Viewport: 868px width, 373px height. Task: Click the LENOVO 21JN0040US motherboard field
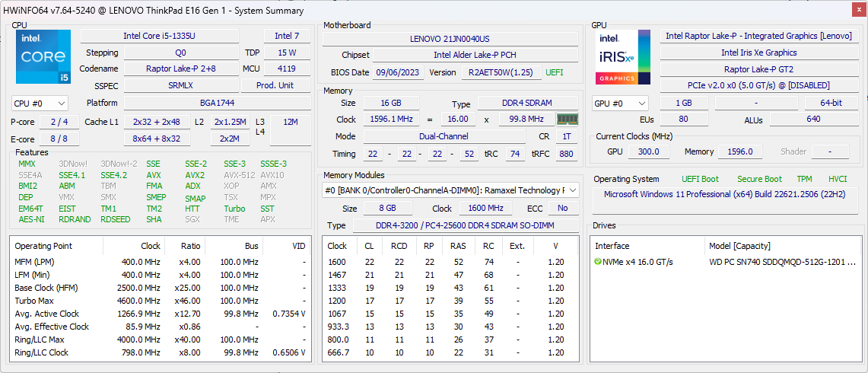[450, 39]
